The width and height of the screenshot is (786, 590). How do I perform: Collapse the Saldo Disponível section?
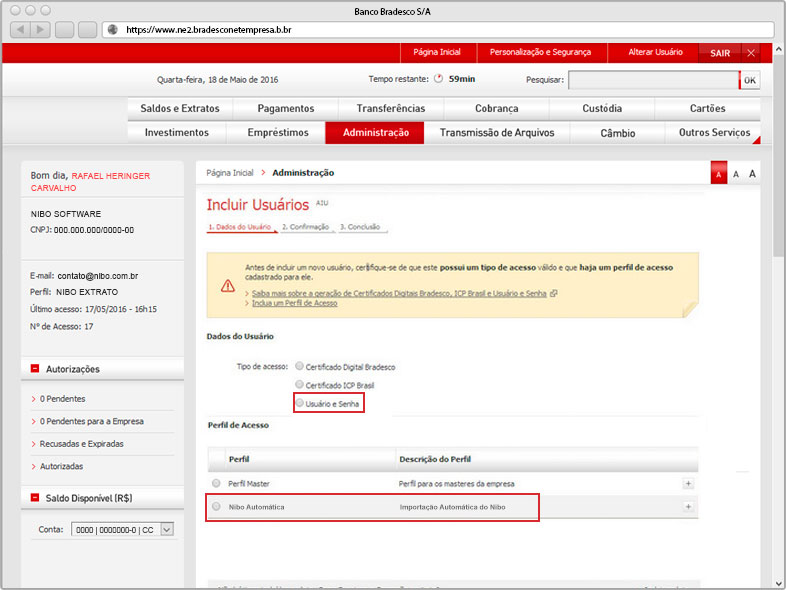(x=35, y=497)
